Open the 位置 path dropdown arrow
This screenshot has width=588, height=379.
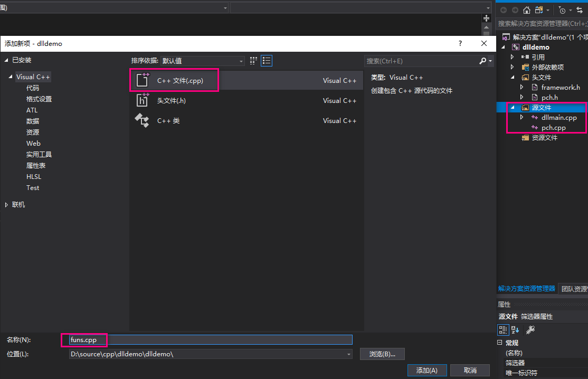pyautogui.click(x=348, y=354)
